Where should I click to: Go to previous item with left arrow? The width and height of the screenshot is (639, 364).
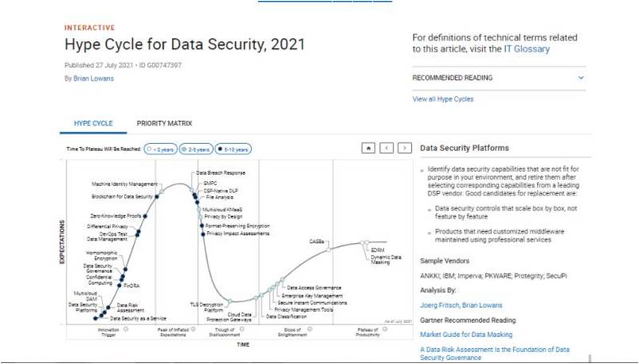386,147
